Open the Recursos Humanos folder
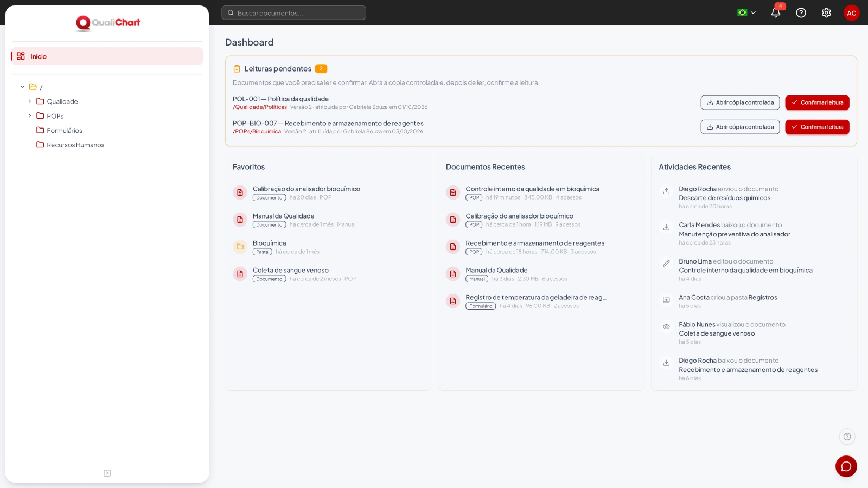868x488 pixels. 75,145
